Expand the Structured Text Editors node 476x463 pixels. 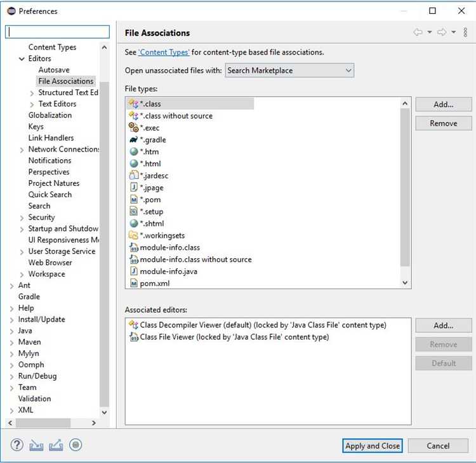pyautogui.click(x=32, y=93)
